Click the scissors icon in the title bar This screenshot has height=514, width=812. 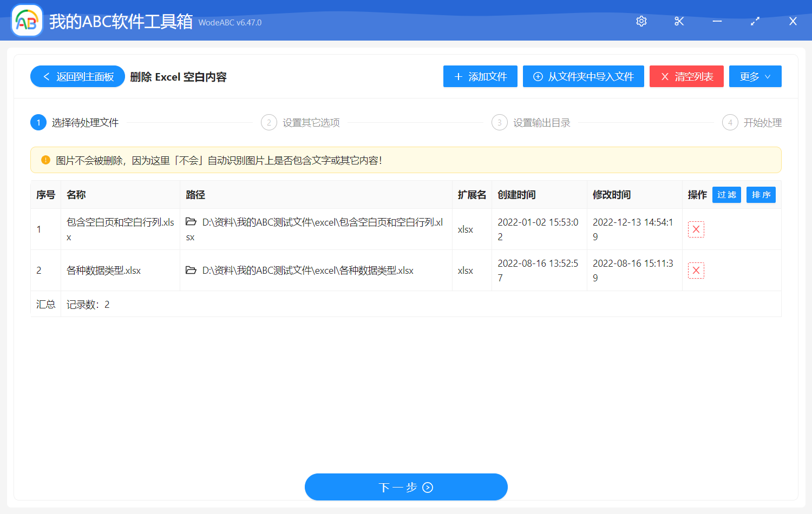click(x=679, y=21)
